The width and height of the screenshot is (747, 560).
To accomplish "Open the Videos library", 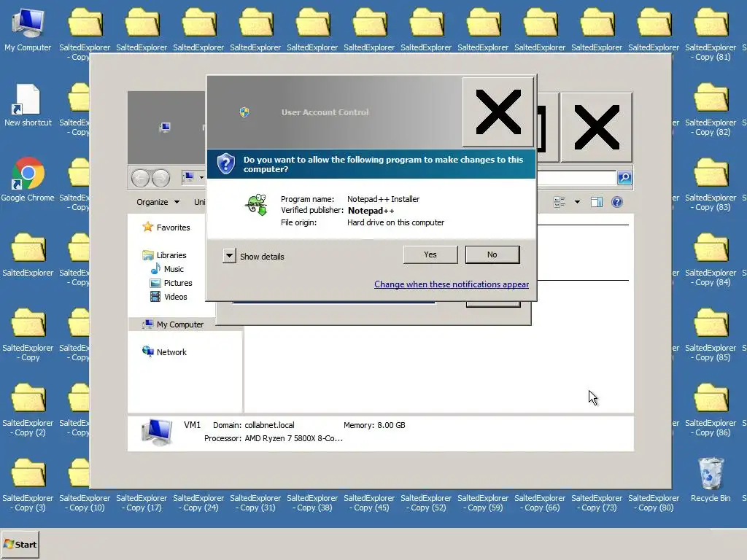I will [x=169, y=297].
